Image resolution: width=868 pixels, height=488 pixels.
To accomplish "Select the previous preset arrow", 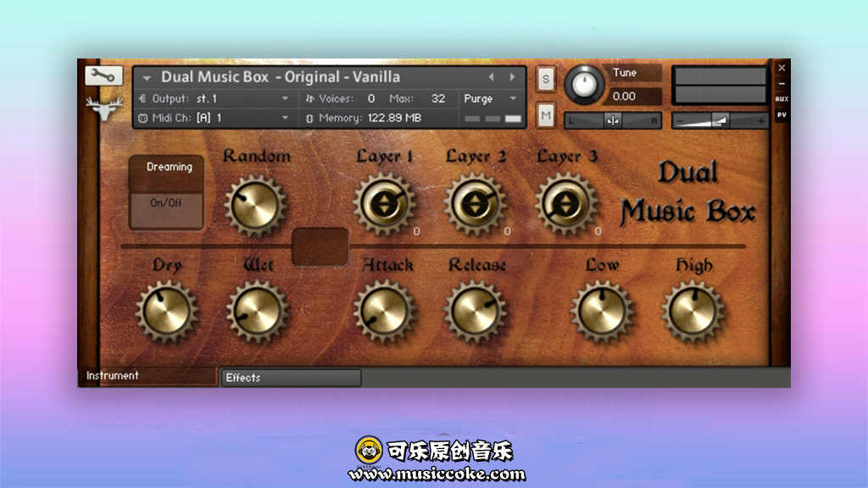I will pyautogui.click(x=491, y=77).
